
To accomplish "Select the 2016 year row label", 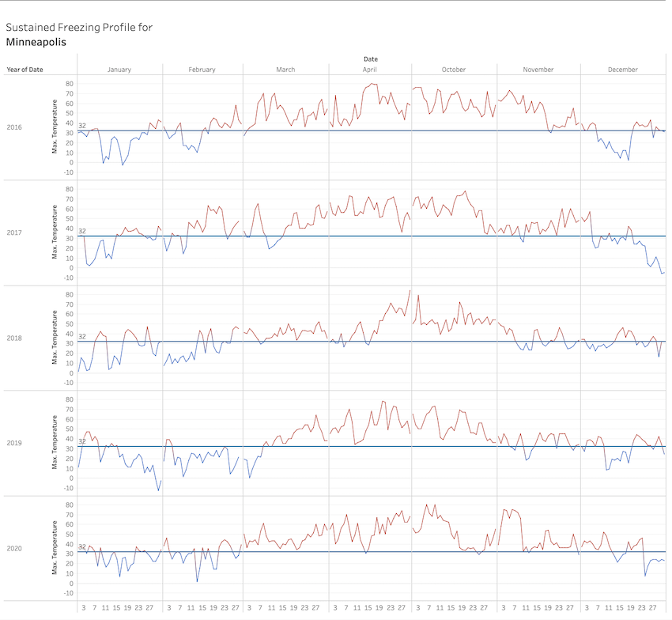I will point(15,127).
